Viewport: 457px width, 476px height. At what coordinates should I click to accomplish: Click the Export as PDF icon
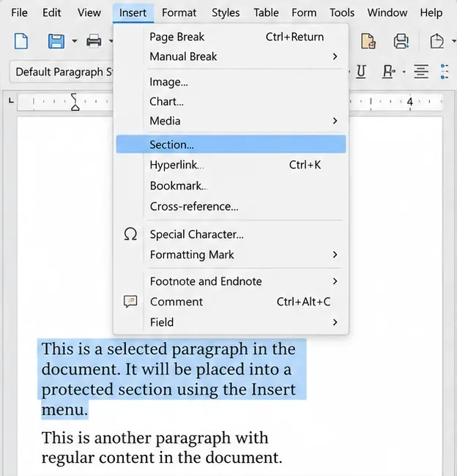click(x=368, y=41)
